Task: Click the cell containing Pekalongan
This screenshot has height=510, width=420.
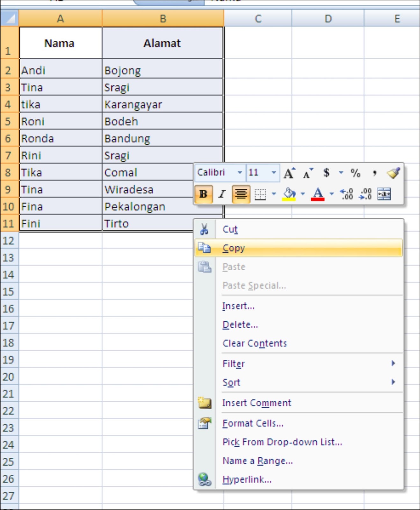Action: click(147, 207)
